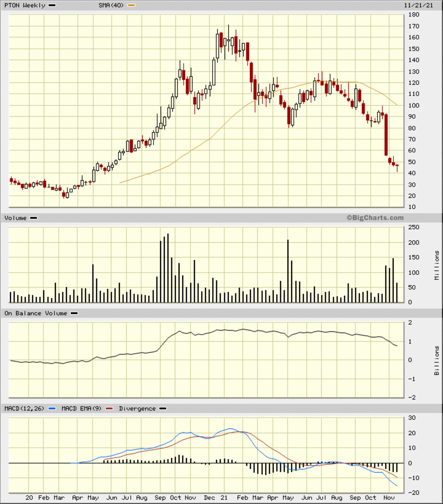
Task: Click the Billions label beside OBV axis
Action: pyautogui.click(x=437, y=360)
